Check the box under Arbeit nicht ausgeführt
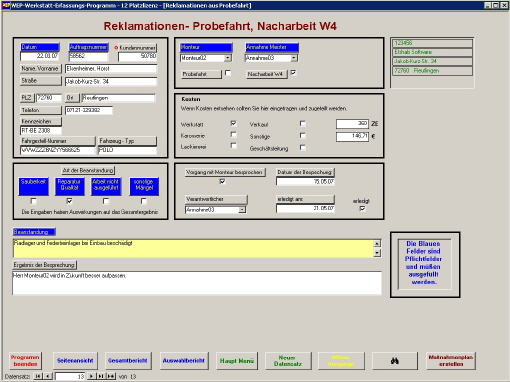The height and width of the screenshot is (382, 510). (106, 201)
